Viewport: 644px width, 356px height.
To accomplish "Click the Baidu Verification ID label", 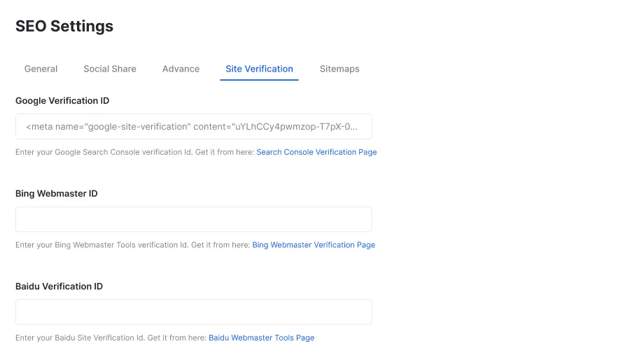I will click(x=59, y=287).
